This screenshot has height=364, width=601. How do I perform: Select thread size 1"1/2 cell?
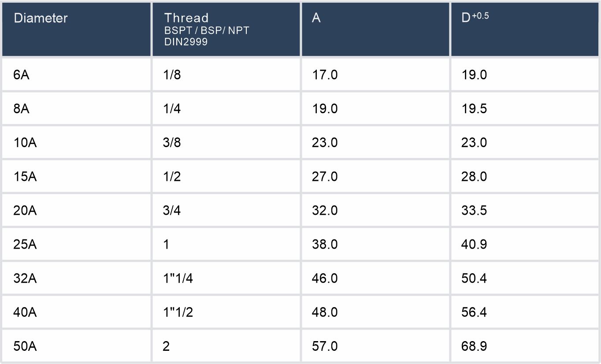(x=178, y=312)
